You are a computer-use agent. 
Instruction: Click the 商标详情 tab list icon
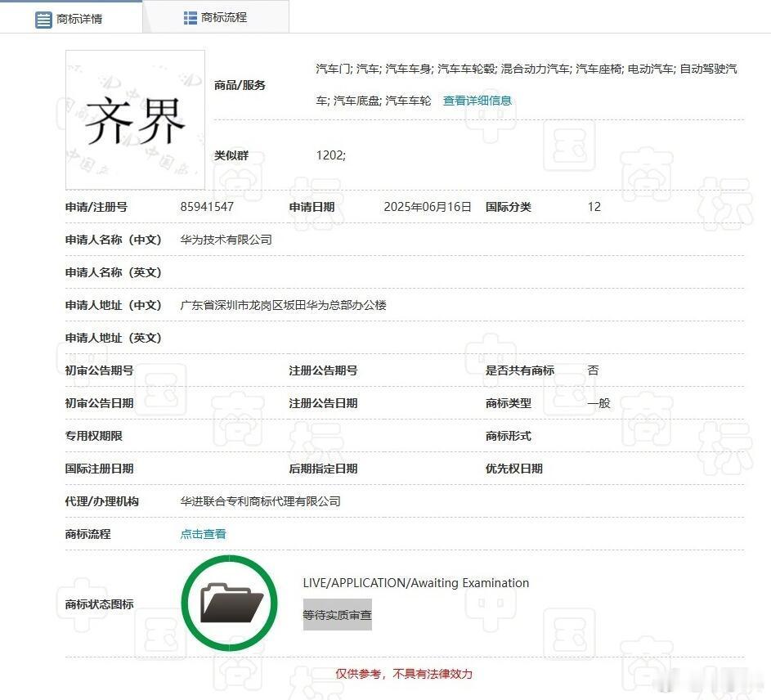(43, 20)
